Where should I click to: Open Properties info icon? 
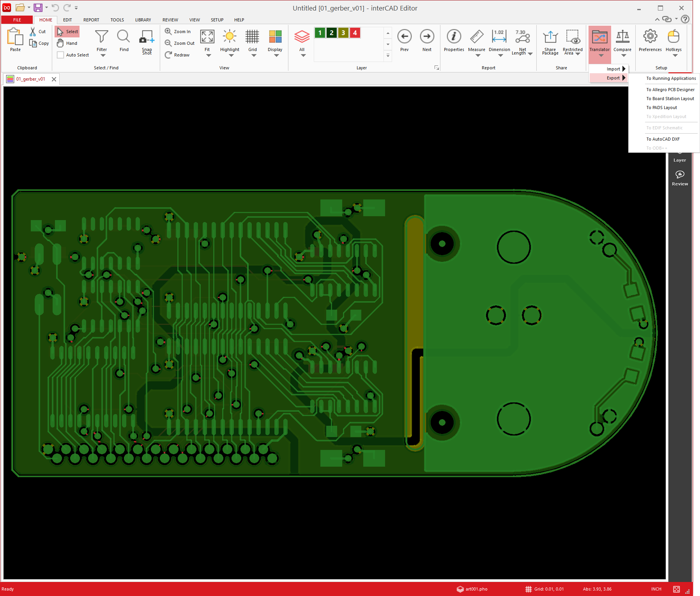(454, 36)
